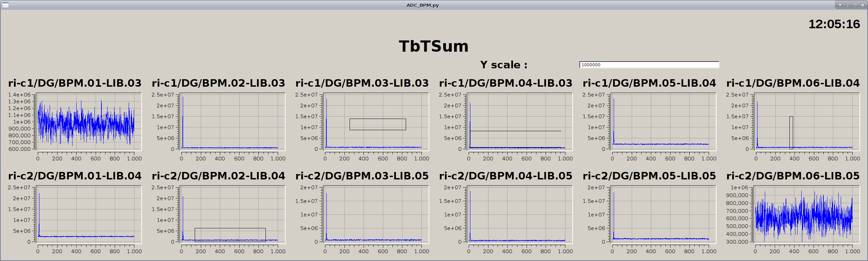Viewport: 868px width, 261px height.
Task: Click the tall narrow rectangle in BPM.06-LIB.04 plot
Action: 791,133
